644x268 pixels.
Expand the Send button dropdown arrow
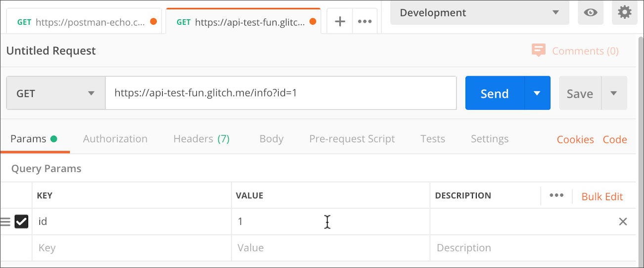pos(537,93)
